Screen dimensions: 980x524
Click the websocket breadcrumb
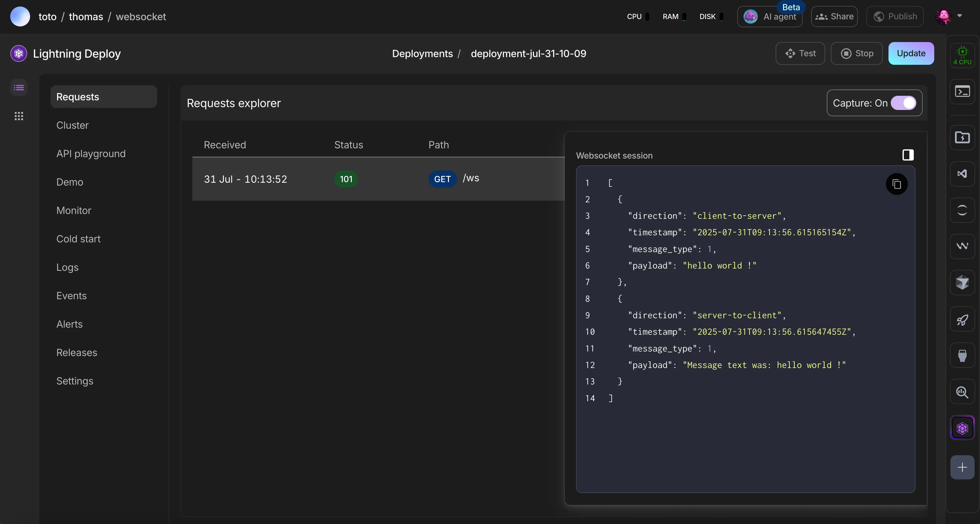(141, 17)
